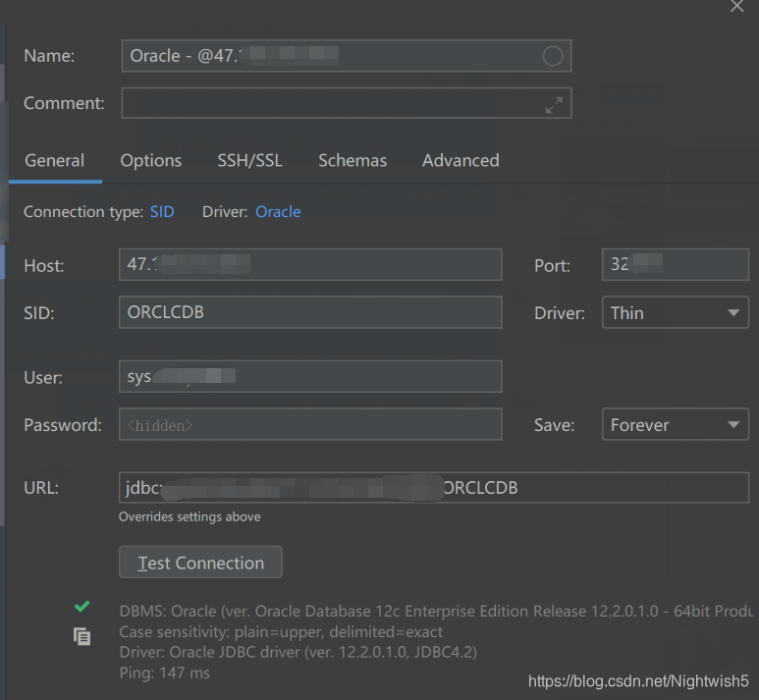This screenshot has width=759, height=700.
Task: Change the SID connection type link
Action: point(162,212)
